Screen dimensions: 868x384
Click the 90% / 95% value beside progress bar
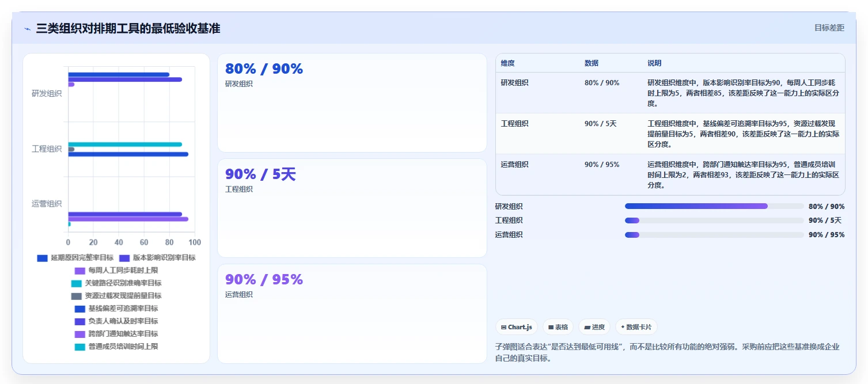tap(827, 234)
